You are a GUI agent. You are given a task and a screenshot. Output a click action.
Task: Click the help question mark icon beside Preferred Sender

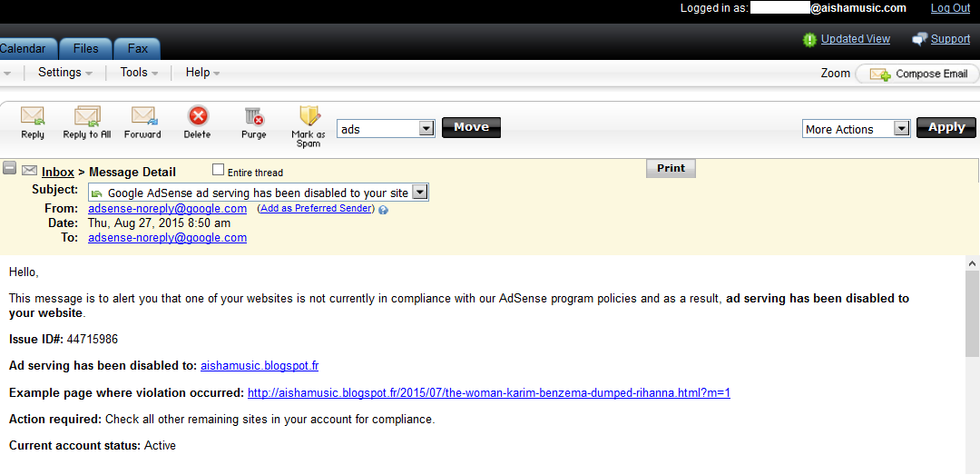coord(383,211)
